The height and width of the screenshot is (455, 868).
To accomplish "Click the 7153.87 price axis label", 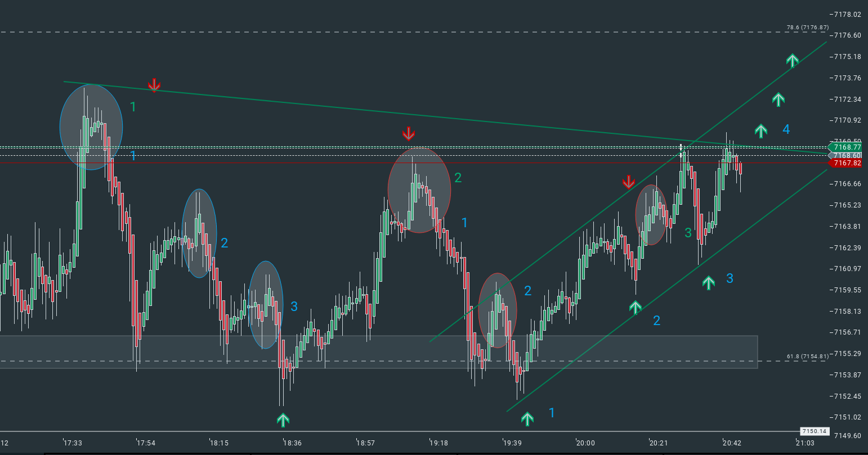I will [849, 375].
